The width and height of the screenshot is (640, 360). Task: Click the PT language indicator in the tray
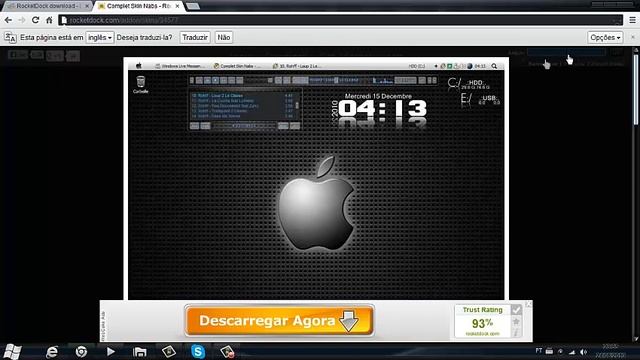pyautogui.click(x=539, y=351)
